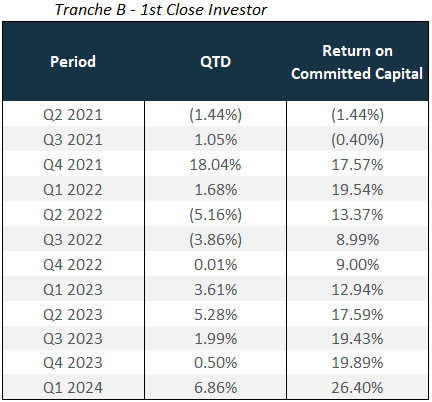Select the Q4 2022 QTD value 0.01%
Image resolution: width=432 pixels, height=402 pixels.
[216, 265]
